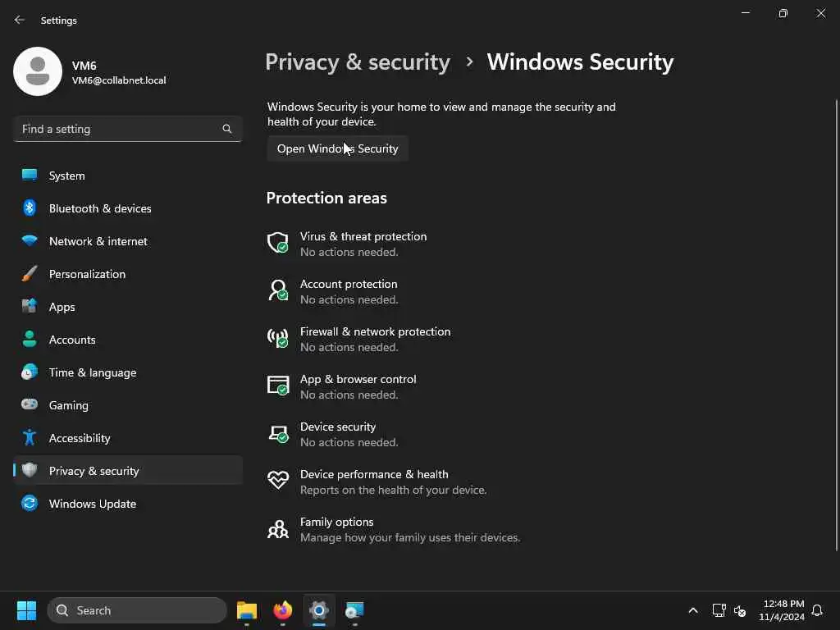This screenshot has height=630, width=840.
Task: Open the Windows Start menu
Action: [26, 610]
